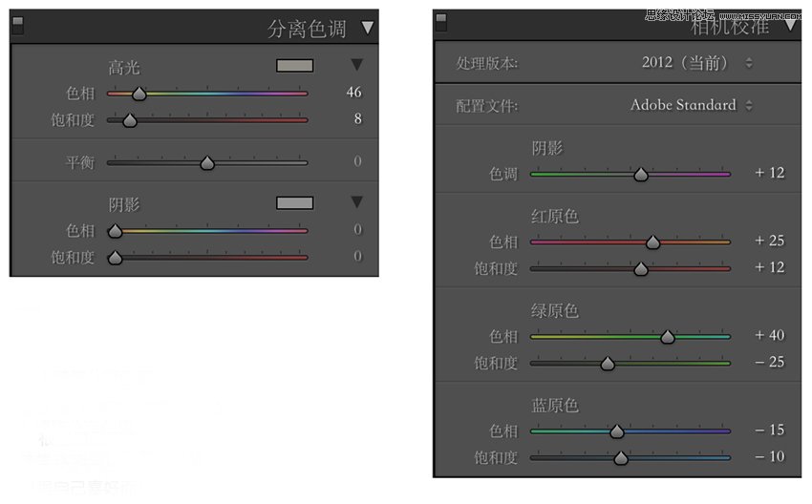The height and width of the screenshot is (504, 812).
Task: Click the 绿原色 饱和度 slider handle
Action: pos(608,364)
